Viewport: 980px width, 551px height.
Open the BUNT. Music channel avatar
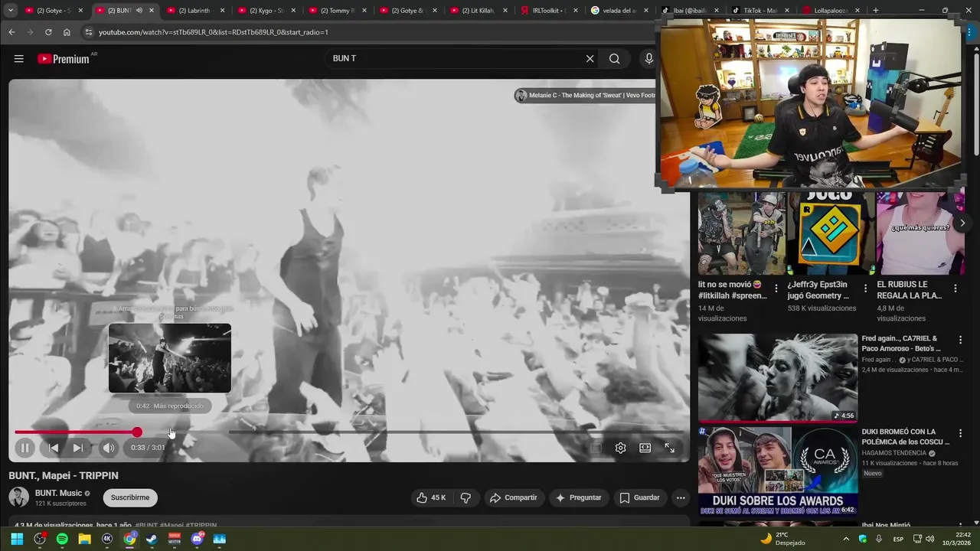18,497
